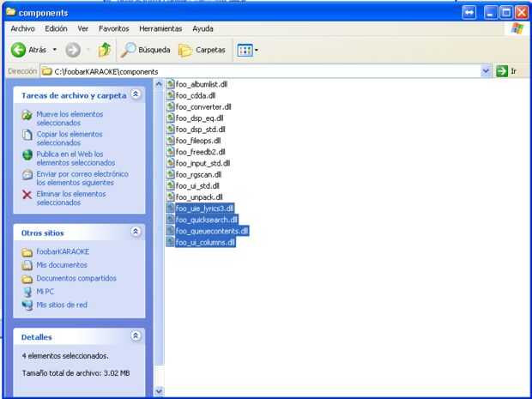
Task: Select highlighted foo_uie_lyrics3.dll file name
Action: click(x=204, y=209)
